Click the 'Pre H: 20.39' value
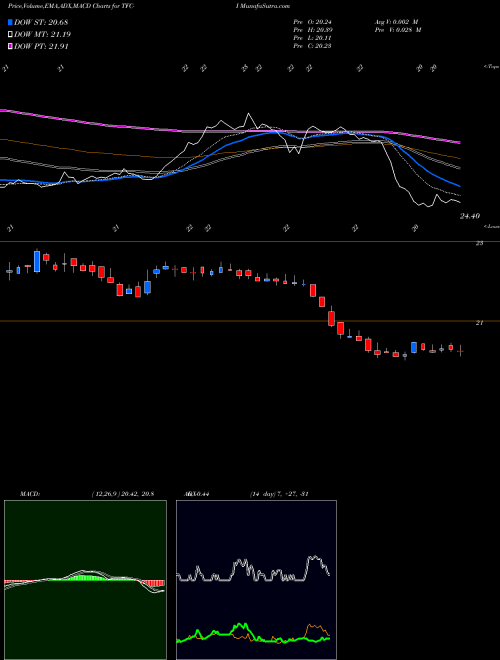The image size is (500, 660). pos(312,30)
